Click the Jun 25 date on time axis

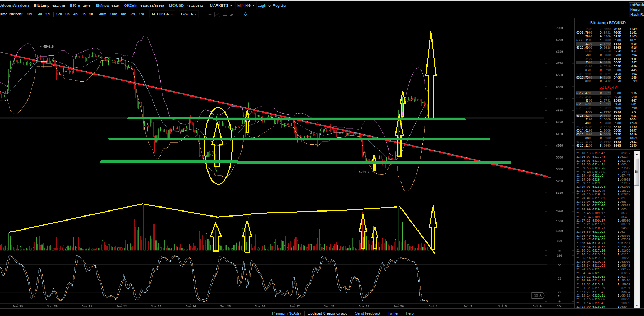[225, 306]
